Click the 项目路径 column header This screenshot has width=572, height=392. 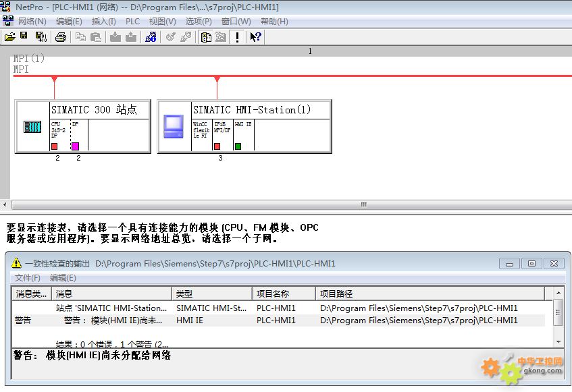point(430,293)
